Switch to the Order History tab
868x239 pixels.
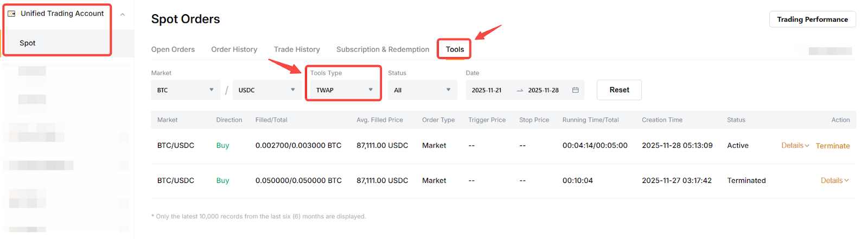click(x=234, y=49)
